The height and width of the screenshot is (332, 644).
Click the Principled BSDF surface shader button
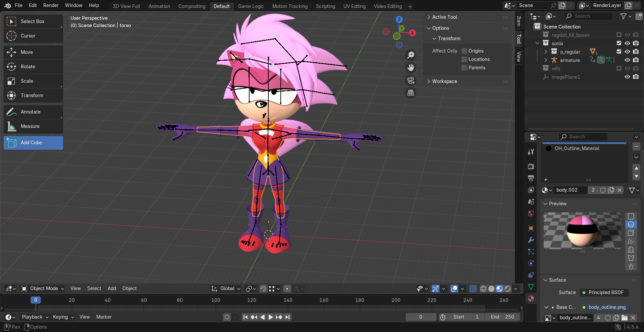(x=604, y=292)
